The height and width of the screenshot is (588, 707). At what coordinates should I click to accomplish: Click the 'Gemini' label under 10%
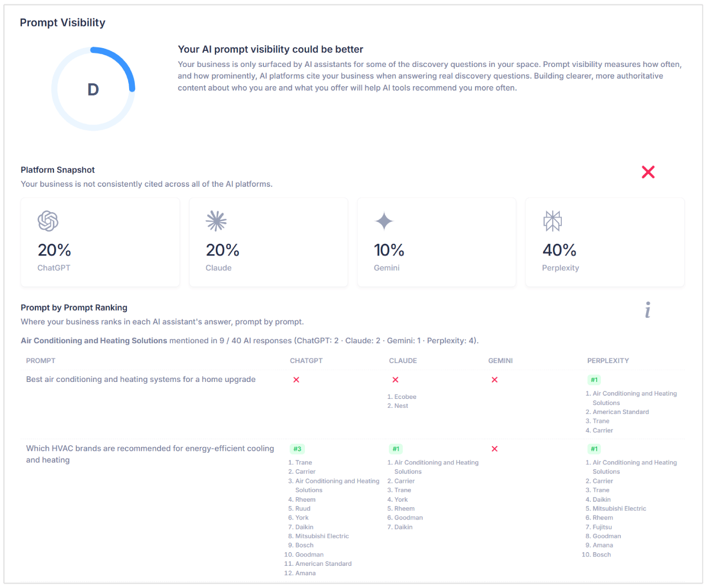pyautogui.click(x=386, y=268)
